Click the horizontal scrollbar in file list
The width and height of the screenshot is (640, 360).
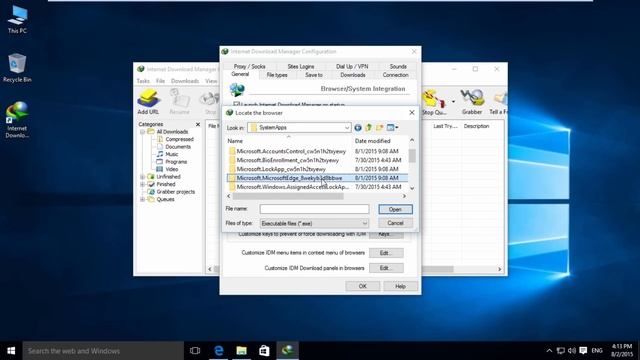point(288,196)
